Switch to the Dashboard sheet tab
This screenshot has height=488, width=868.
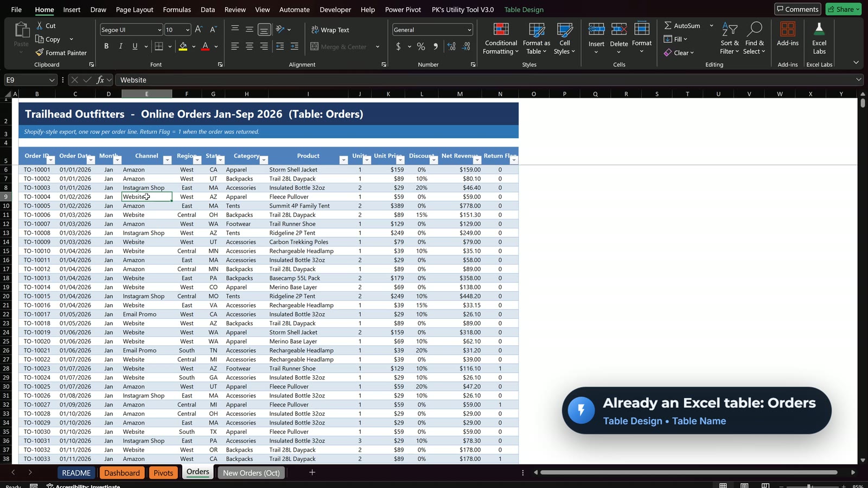click(122, 473)
